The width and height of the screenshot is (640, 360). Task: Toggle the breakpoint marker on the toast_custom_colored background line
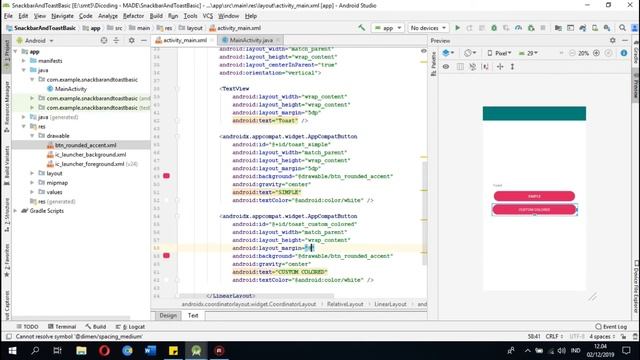coord(167,256)
